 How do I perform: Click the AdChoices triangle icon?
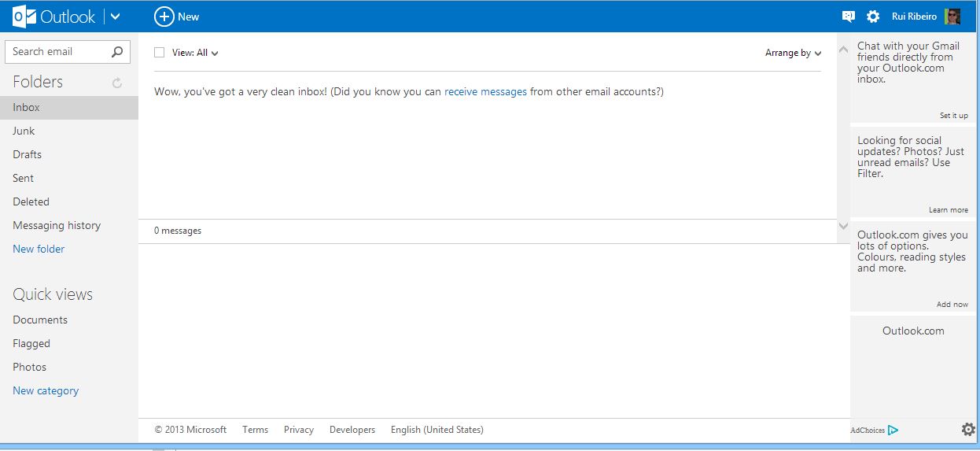click(893, 430)
